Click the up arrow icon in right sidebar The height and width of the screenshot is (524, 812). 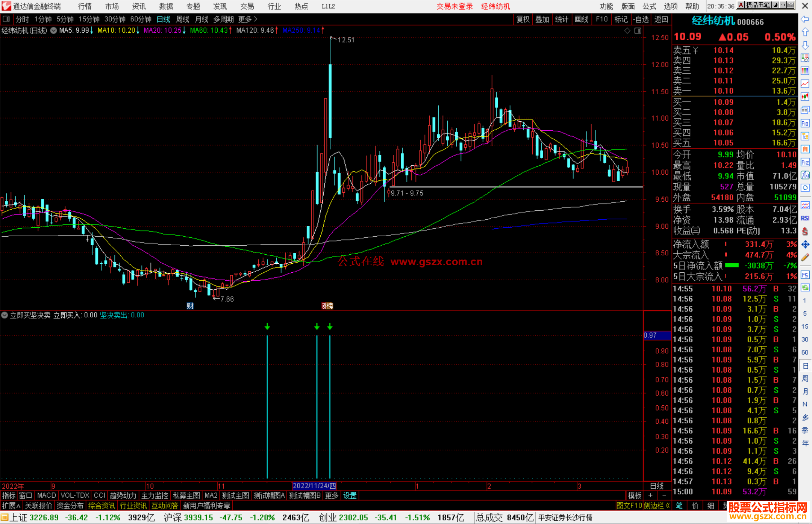coord(805,32)
